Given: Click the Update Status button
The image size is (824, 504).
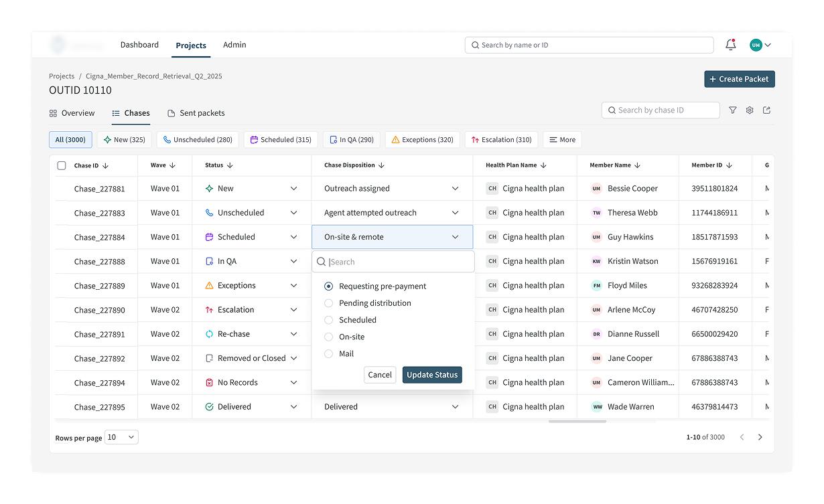Looking at the screenshot, I should (x=432, y=375).
